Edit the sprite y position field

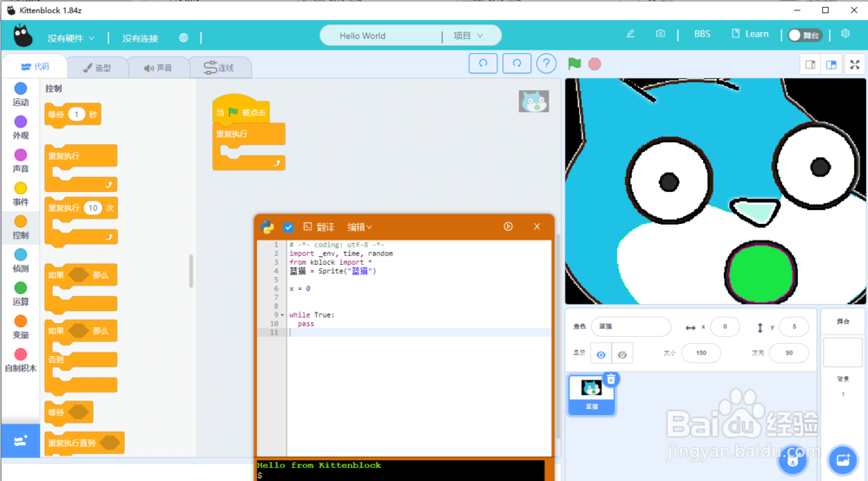[x=794, y=326]
